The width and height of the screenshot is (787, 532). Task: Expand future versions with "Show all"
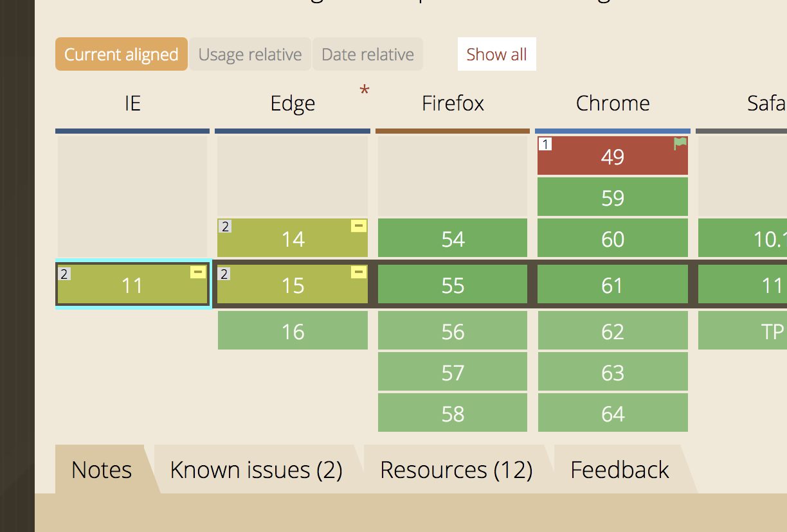coord(496,54)
